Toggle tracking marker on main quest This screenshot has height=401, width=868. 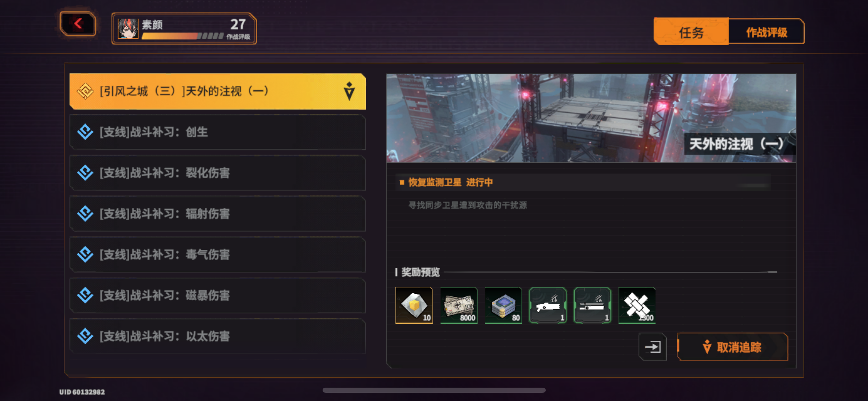click(x=349, y=91)
